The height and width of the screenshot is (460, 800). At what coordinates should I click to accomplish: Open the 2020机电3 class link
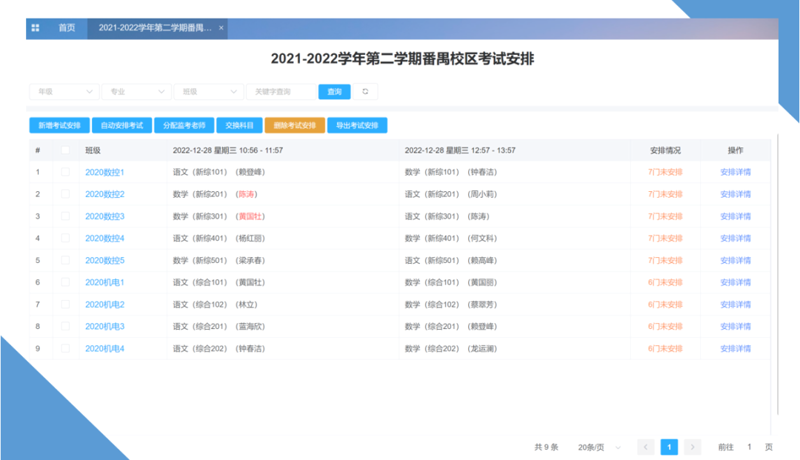pyautogui.click(x=105, y=326)
